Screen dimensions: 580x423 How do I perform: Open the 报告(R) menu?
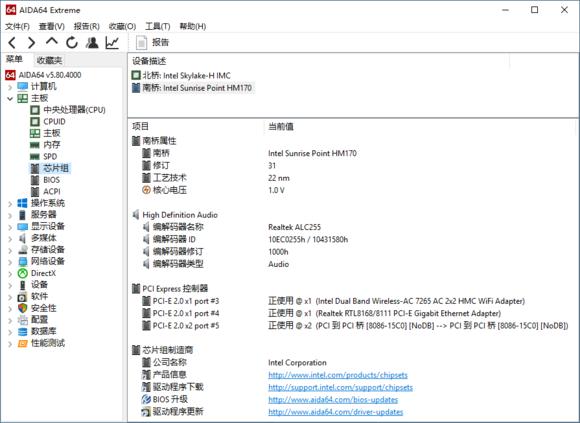coord(87,26)
